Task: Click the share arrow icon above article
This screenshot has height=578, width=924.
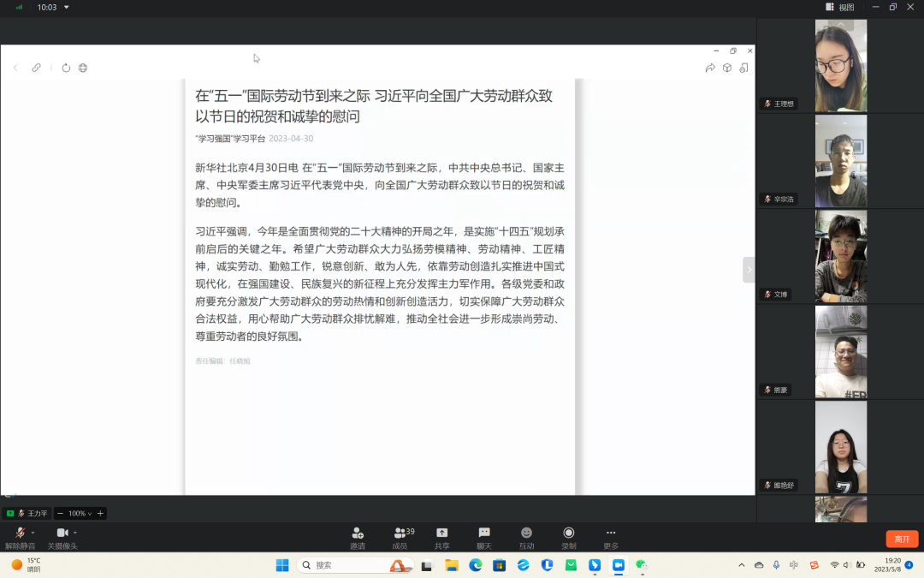Action: coord(709,68)
